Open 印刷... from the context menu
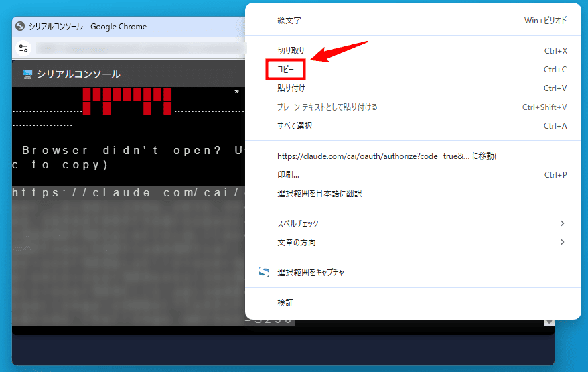 pyautogui.click(x=413, y=174)
